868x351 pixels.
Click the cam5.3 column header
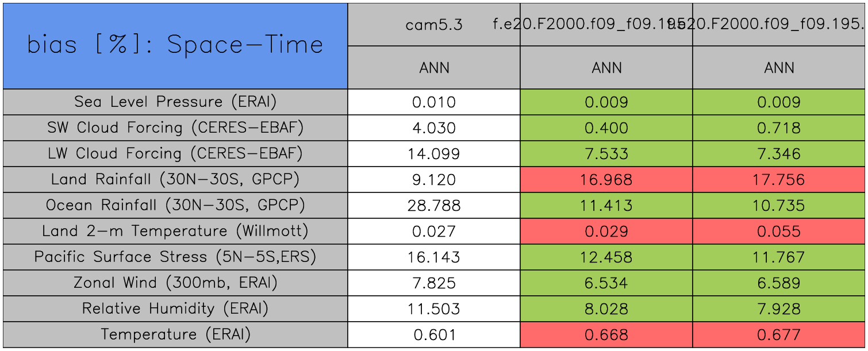(x=434, y=25)
